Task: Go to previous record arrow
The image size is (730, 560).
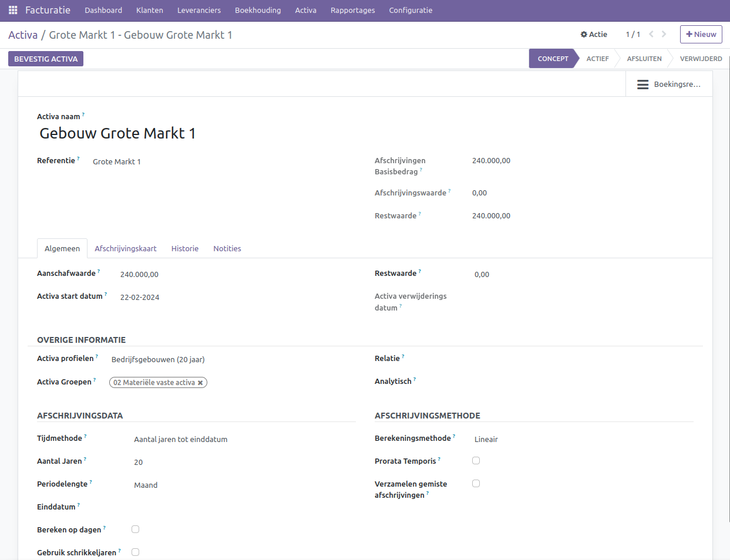Action: [x=651, y=34]
